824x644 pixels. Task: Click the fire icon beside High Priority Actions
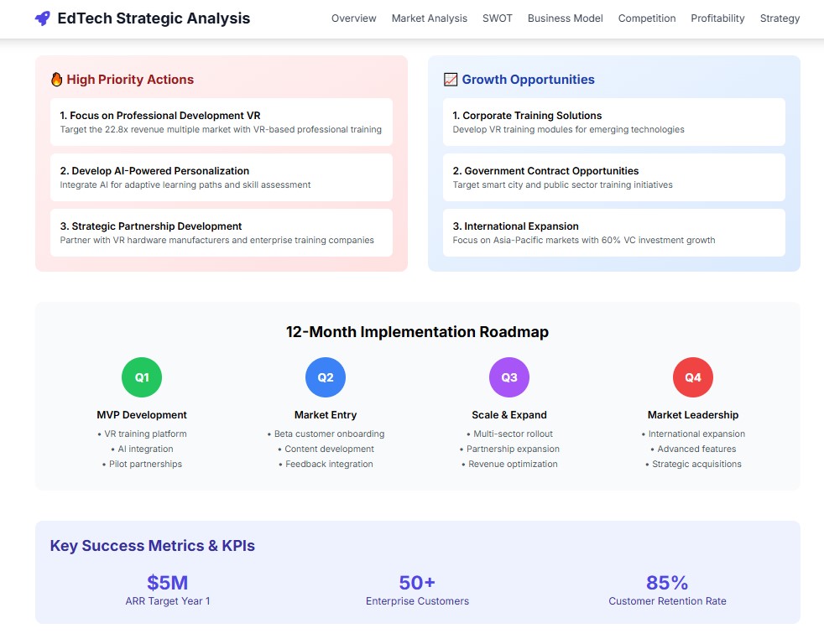(x=57, y=80)
